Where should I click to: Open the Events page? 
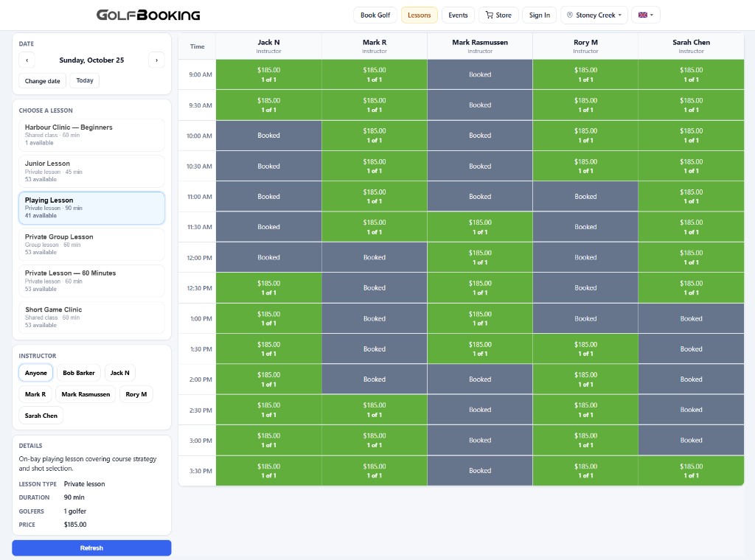coord(458,15)
